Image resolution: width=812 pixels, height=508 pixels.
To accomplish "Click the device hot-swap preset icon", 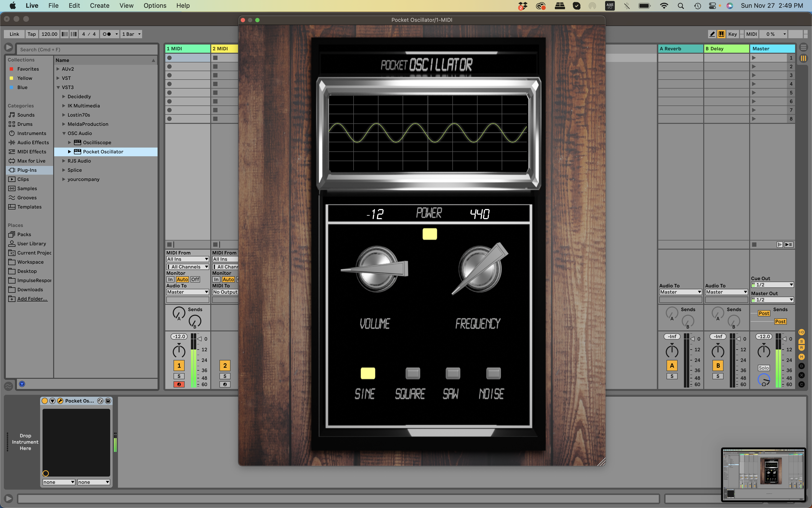I will 100,401.
